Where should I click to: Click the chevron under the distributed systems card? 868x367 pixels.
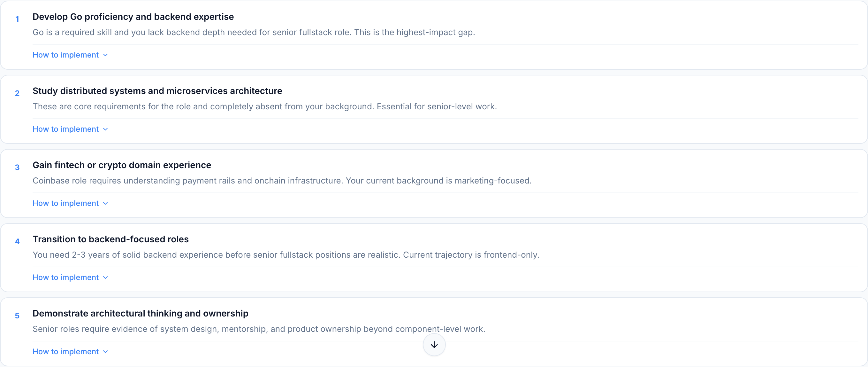[x=105, y=129]
